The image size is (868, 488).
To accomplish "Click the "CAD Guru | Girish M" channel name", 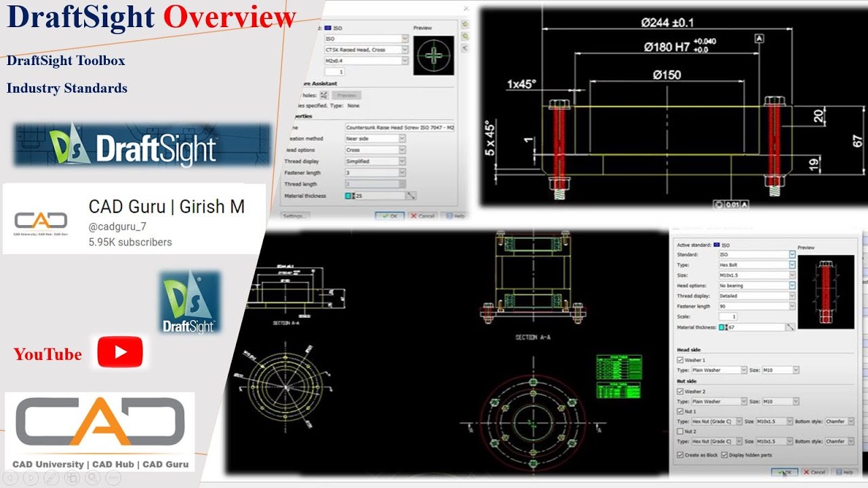I will 167,206.
